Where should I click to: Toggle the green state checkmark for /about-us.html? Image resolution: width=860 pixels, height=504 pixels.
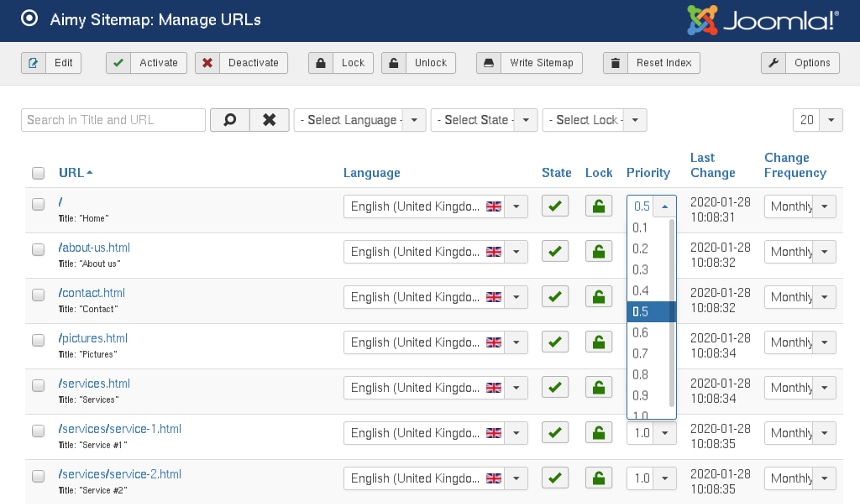coord(555,252)
